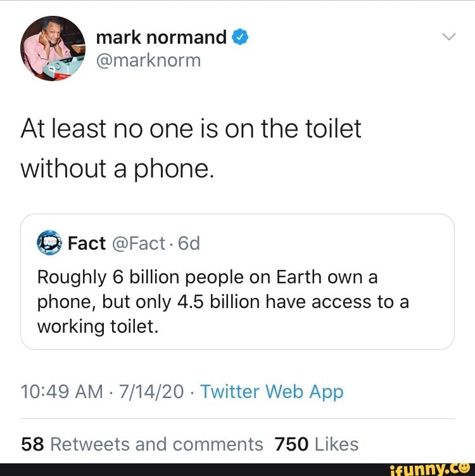
Task: Open the @Fact handle in quoted tweet
Action: 139,243
